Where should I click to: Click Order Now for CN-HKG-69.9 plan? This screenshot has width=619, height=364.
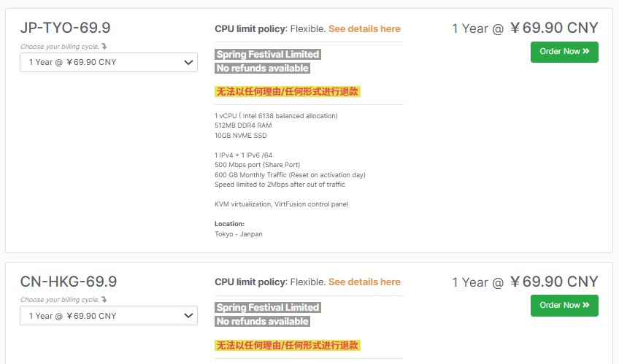pos(564,306)
